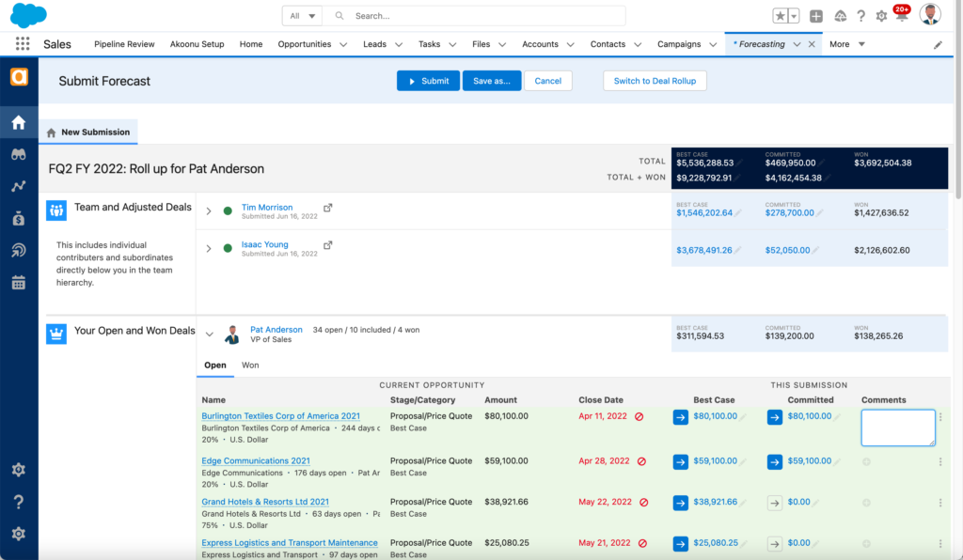Click Switch to Deal Rollup button
Viewport: 963px width, 560px height.
click(655, 81)
